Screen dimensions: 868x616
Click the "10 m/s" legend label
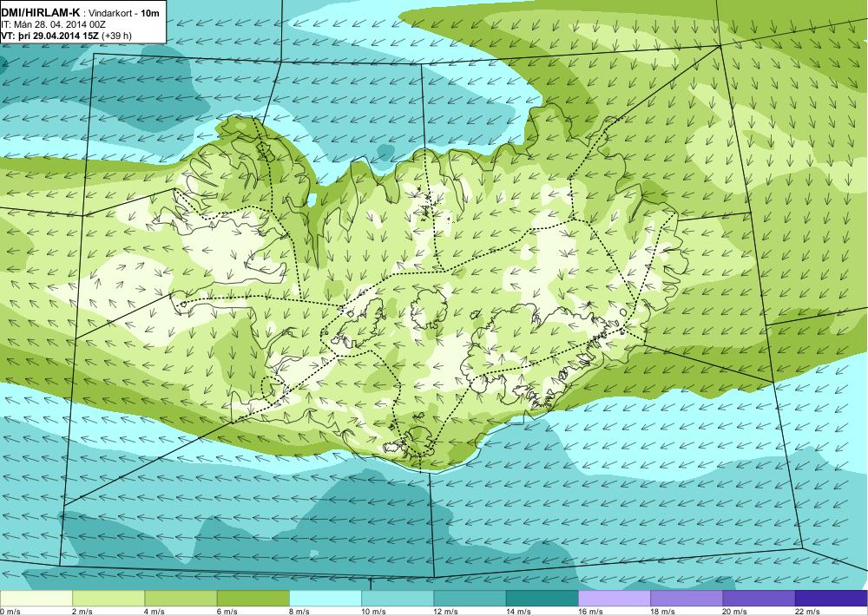pos(373,612)
